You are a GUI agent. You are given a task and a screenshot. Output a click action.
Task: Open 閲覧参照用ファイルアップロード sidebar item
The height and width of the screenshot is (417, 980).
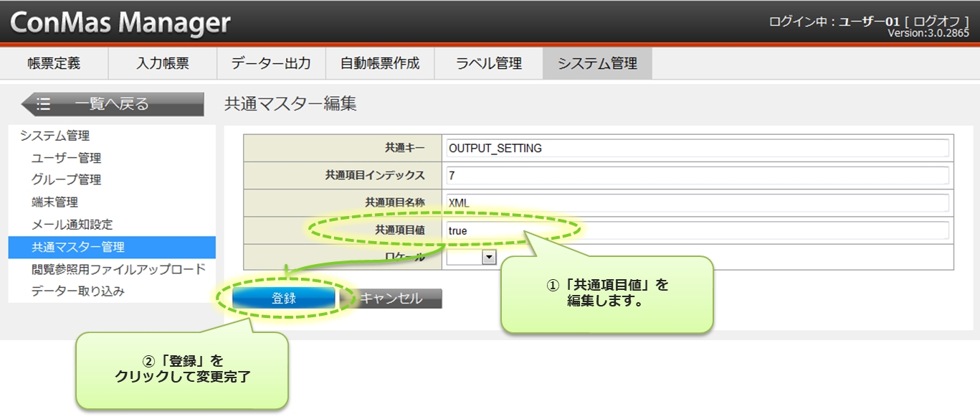(x=118, y=269)
